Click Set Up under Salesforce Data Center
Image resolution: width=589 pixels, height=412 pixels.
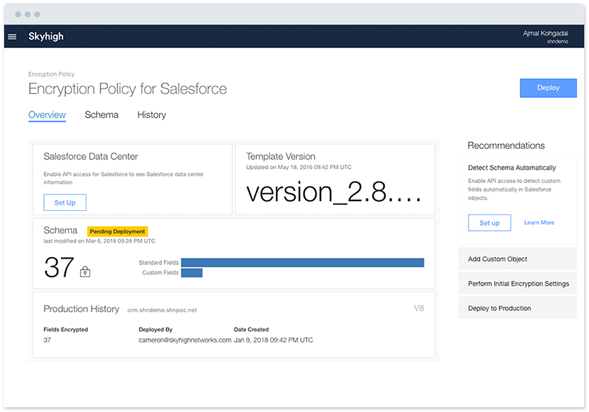[x=65, y=202]
